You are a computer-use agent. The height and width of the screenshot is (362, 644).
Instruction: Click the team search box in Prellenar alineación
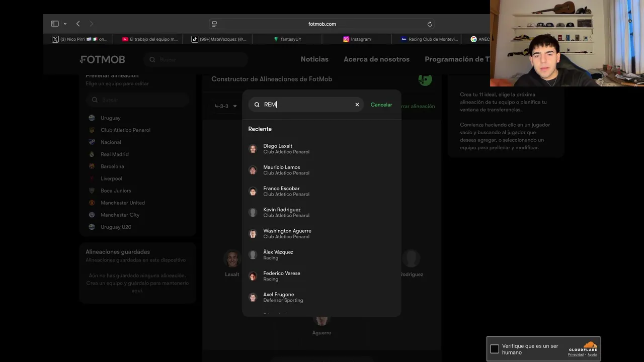(x=137, y=100)
